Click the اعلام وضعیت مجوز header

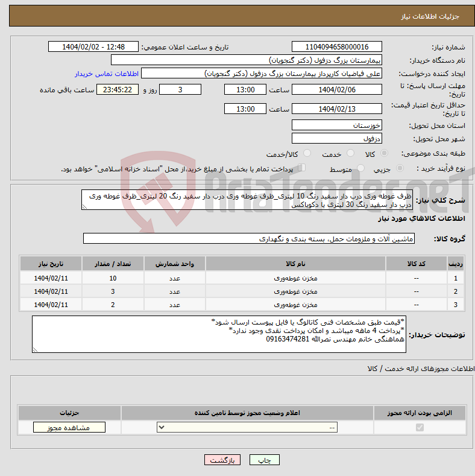(x=247, y=413)
